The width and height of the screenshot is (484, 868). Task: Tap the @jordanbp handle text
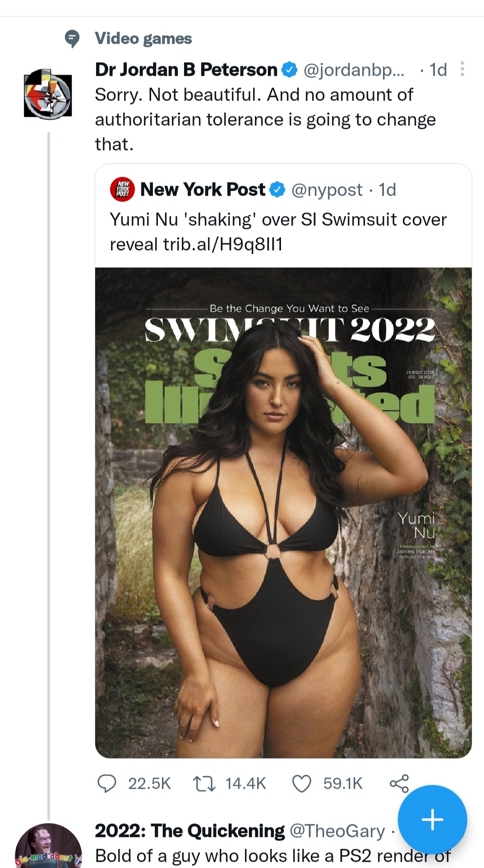(x=354, y=70)
